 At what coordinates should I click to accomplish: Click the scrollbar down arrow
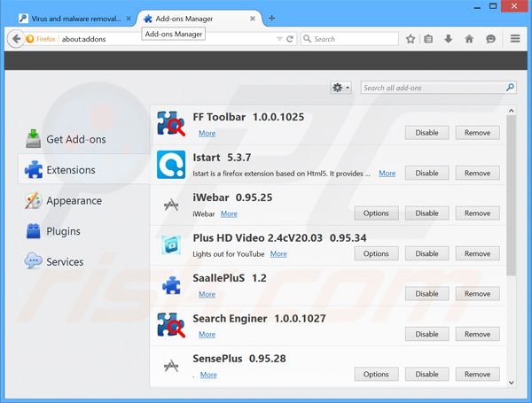pyautogui.click(x=512, y=383)
